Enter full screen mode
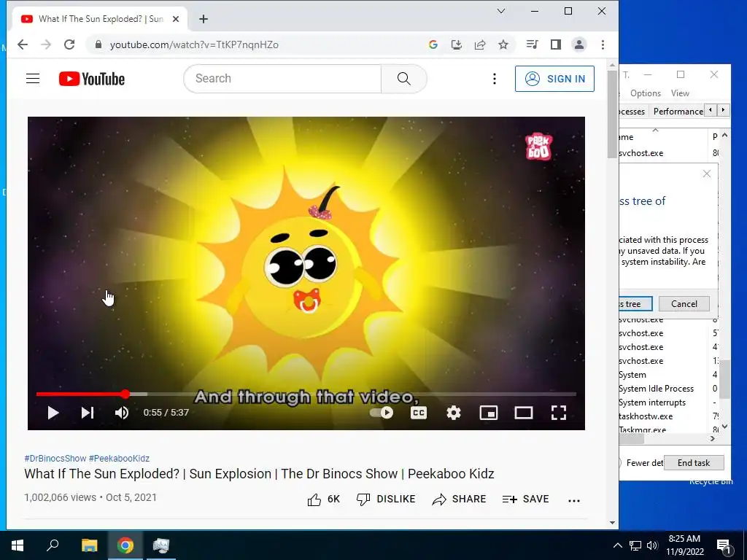The image size is (747, 560). 558,413
